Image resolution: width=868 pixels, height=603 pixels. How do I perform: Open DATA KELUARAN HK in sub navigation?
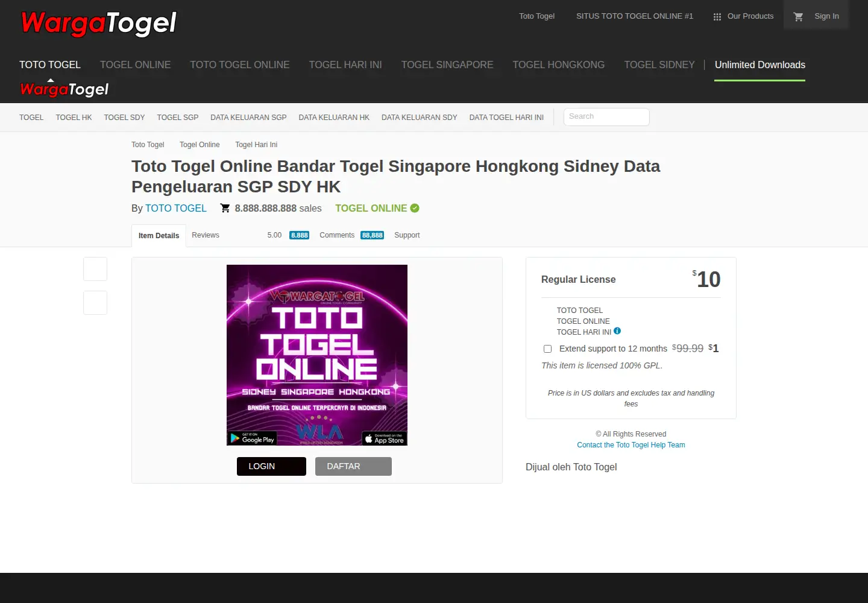tap(334, 118)
